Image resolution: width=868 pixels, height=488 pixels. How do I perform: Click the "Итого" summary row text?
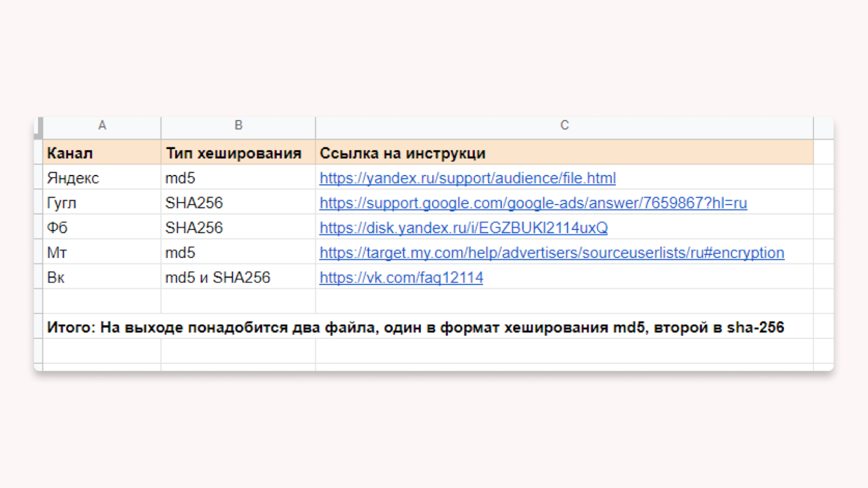pyautogui.click(x=415, y=327)
